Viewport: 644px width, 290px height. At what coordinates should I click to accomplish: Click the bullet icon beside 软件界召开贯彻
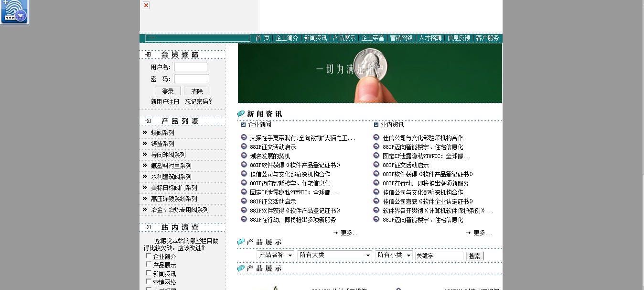pyautogui.click(x=377, y=210)
